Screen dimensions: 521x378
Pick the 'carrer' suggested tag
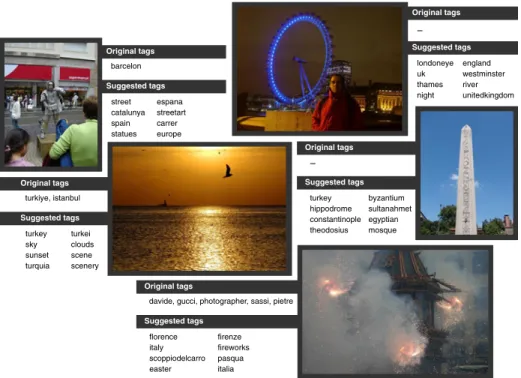pyautogui.click(x=167, y=123)
